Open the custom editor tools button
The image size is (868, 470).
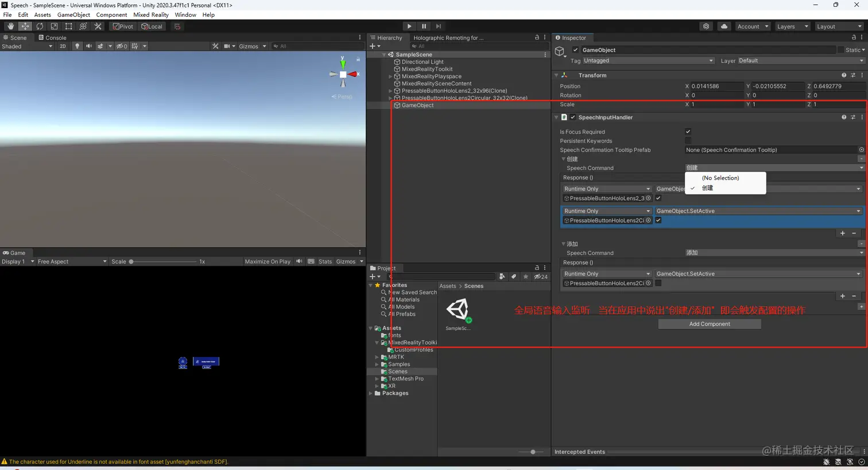[x=98, y=26]
